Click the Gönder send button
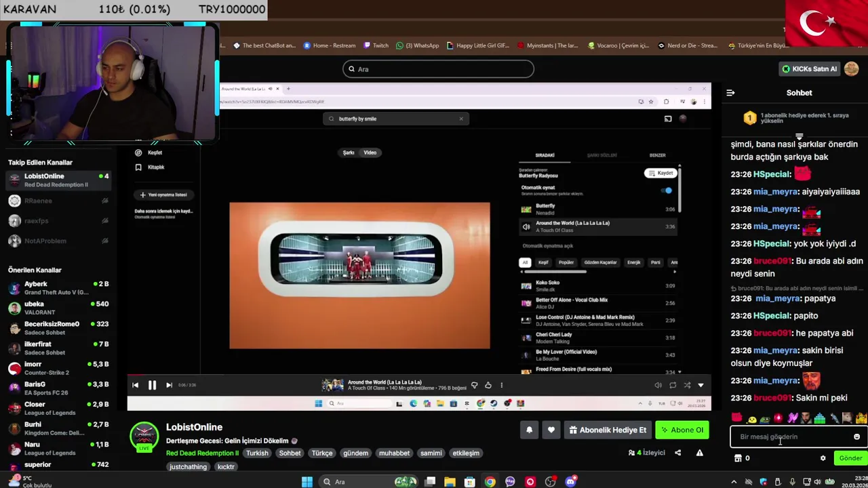Image resolution: width=868 pixels, height=488 pixels. coord(850,458)
